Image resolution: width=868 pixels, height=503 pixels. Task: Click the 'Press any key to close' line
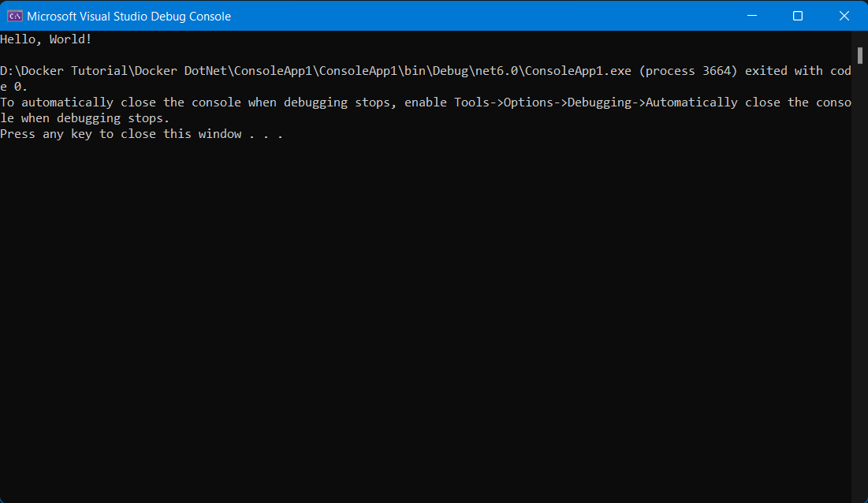[142, 134]
